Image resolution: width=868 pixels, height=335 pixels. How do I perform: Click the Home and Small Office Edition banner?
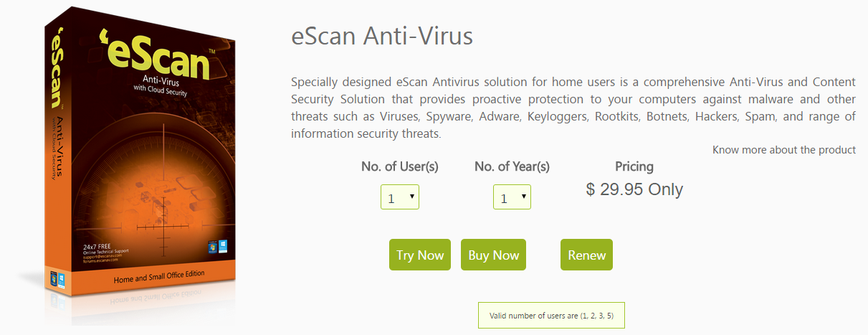(x=158, y=275)
